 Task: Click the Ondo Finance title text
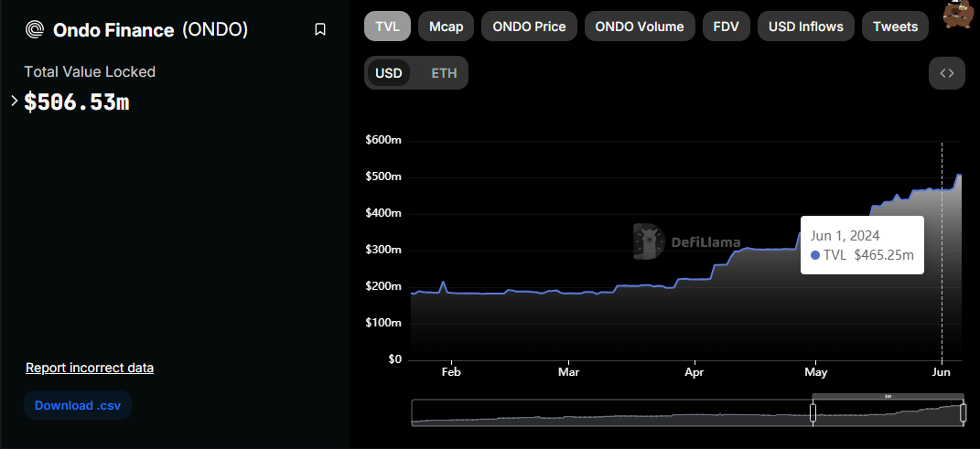(113, 29)
